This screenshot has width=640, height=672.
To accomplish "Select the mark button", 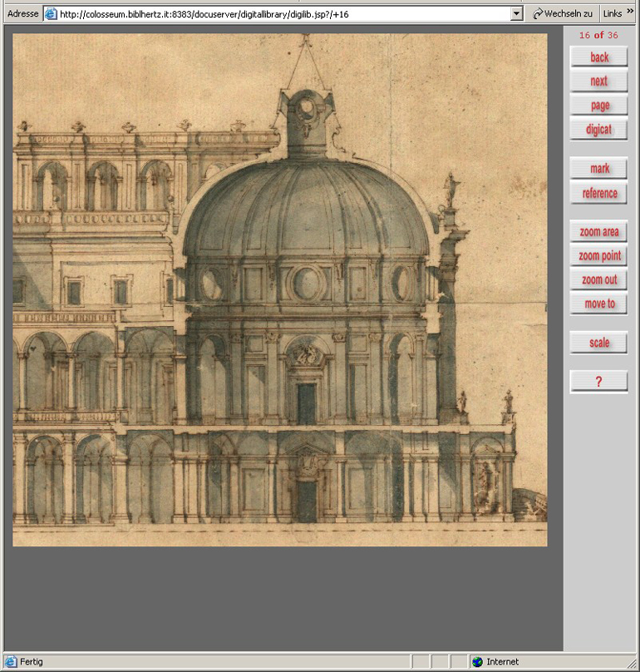I will [x=598, y=169].
